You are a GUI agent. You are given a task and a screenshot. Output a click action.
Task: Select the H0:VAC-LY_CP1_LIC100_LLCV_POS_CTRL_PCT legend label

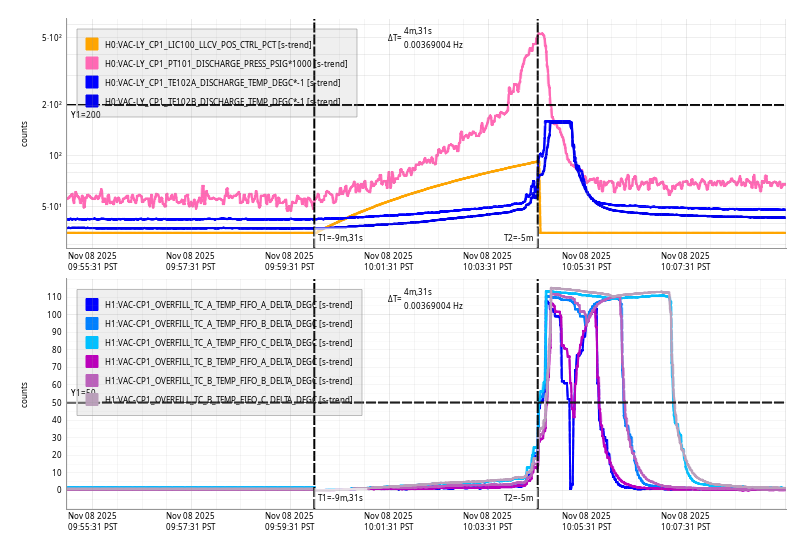(x=208, y=44)
